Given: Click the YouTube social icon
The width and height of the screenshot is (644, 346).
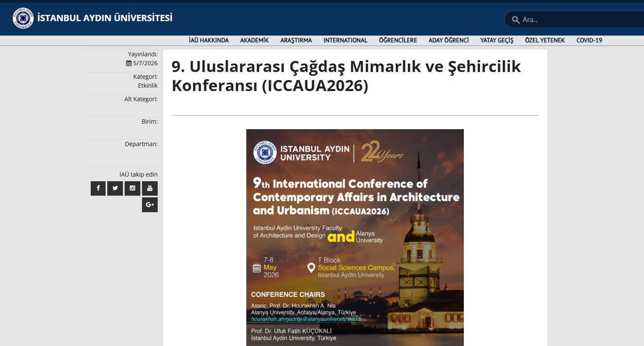Looking at the screenshot, I should [x=150, y=188].
